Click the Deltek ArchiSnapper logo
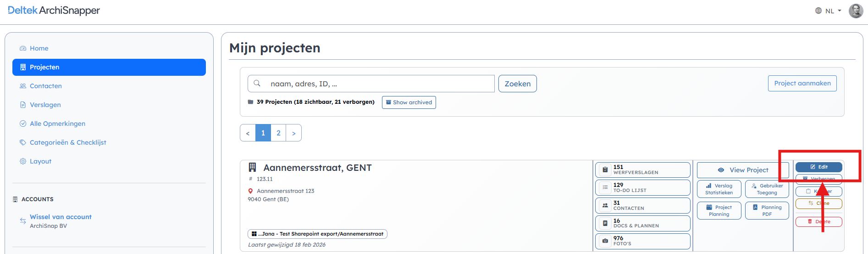868x254 pixels. (x=54, y=10)
